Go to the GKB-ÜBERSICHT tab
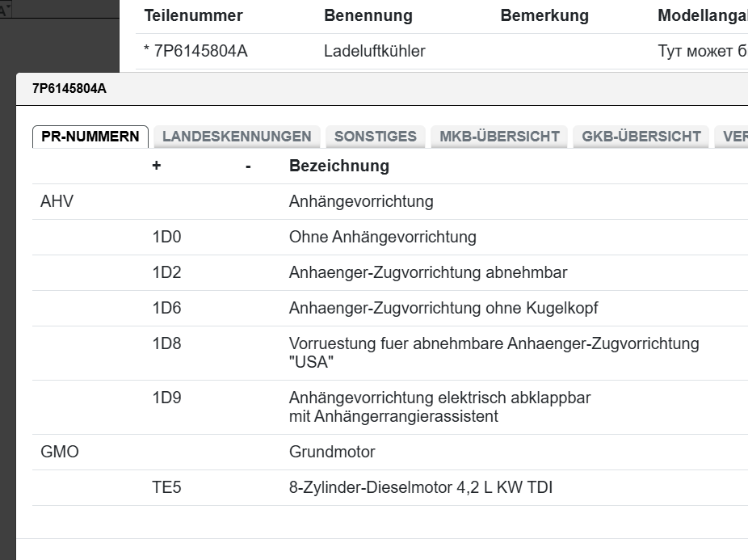Image resolution: width=748 pixels, height=560 pixels. [x=641, y=137]
